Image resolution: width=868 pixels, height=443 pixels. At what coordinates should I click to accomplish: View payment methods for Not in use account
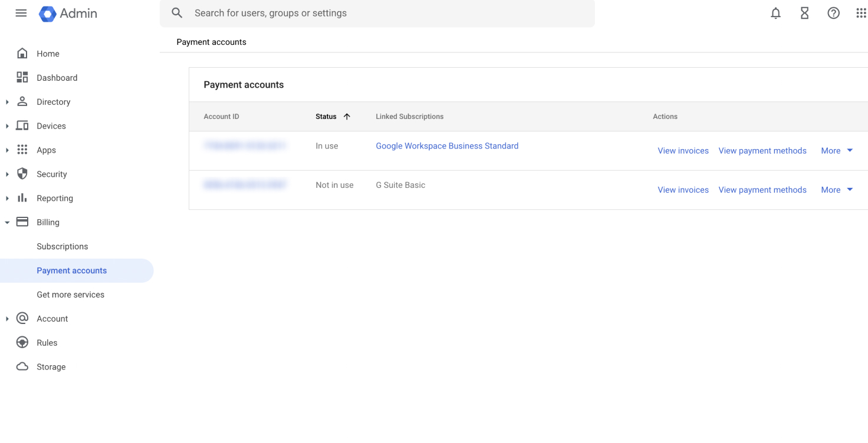pos(762,190)
